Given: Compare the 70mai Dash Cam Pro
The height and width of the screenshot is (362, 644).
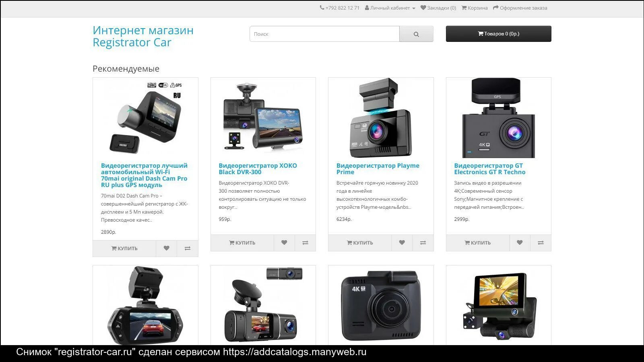Looking at the screenshot, I should click(188, 249).
